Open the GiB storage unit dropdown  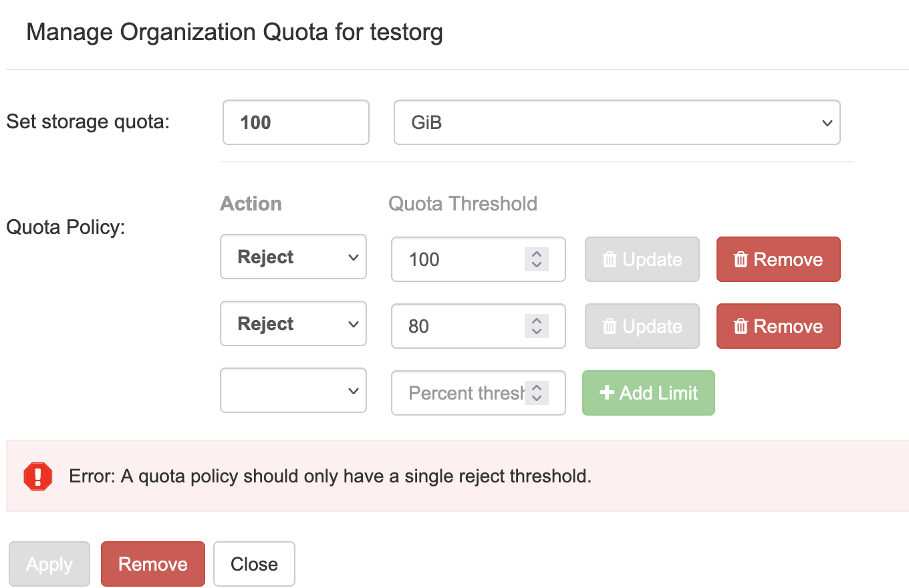click(x=616, y=123)
